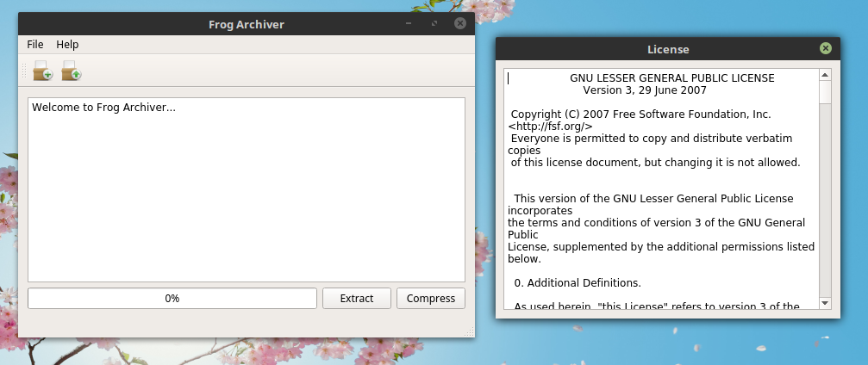Click the 'GNU LESSER GENERAL PUBLIC LICENSE' heading

click(672, 78)
